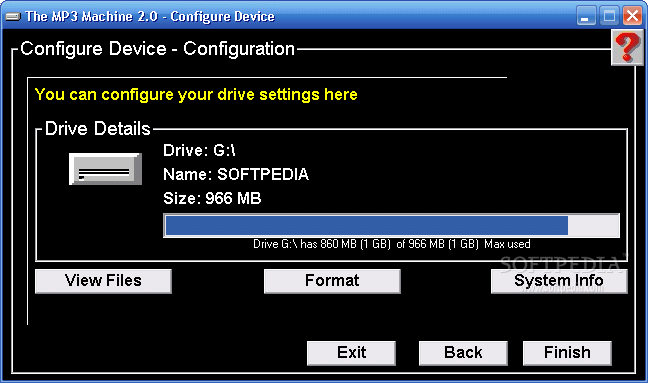The height and width of the screenshot is (383, 648).
Task: Click the 'Configure Device - Configuration' heading
Action: (x=157, y=49)
